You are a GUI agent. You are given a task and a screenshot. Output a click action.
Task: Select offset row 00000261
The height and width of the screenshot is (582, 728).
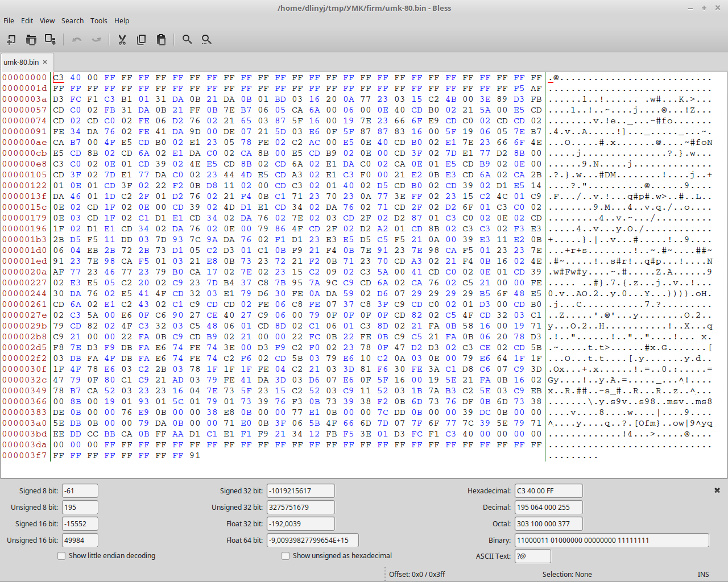(25, 305)
